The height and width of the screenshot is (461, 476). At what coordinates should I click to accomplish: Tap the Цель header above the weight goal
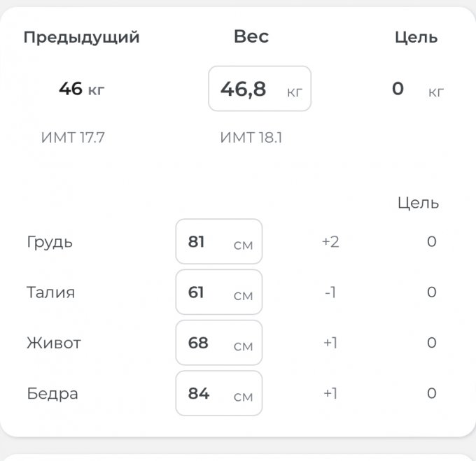point(416,37)
